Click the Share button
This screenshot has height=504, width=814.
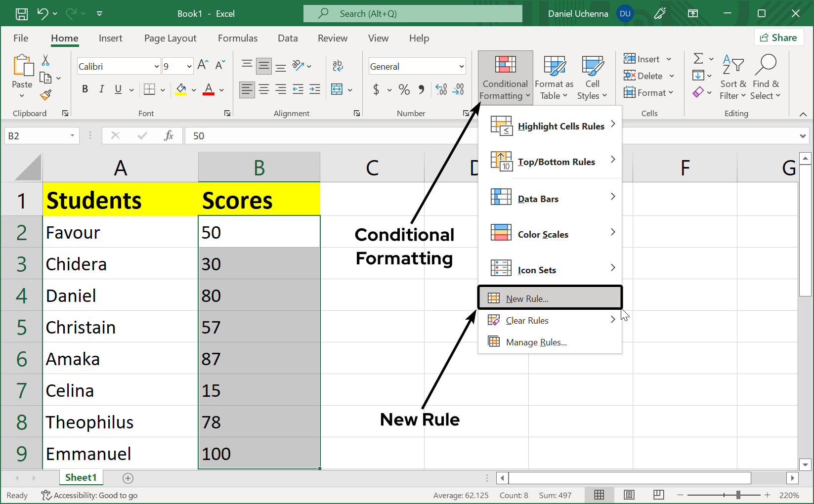point(779,37)
